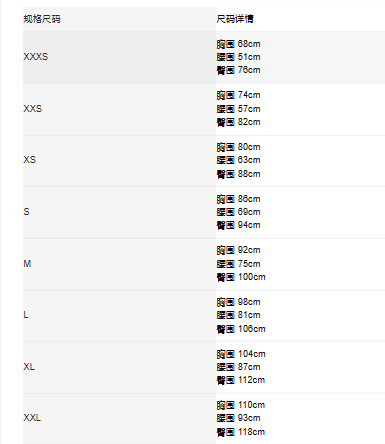Click the 规格尺码 column header
The image size is (385, 444).
[42, 19]
